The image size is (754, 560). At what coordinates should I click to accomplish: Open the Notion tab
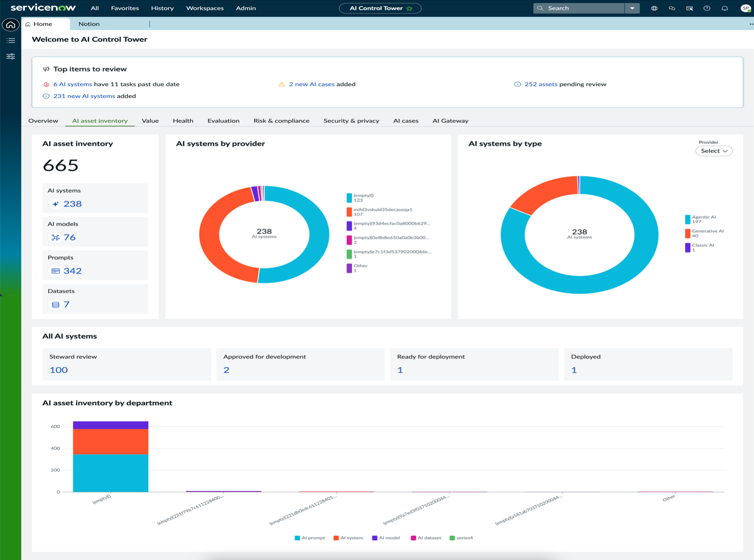(x=89, y=24)
